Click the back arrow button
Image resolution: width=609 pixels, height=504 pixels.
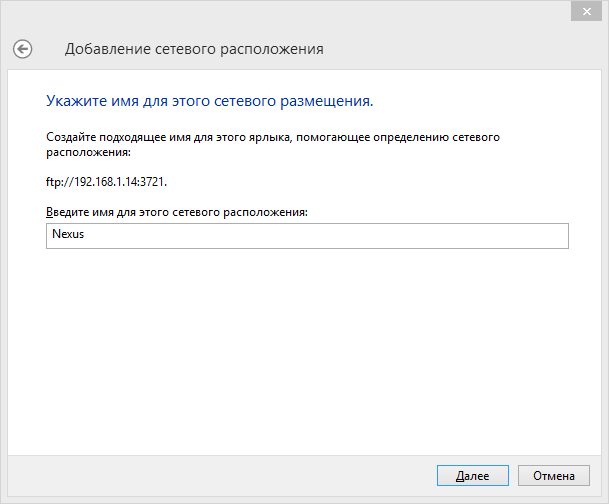[x=22, y=48]
